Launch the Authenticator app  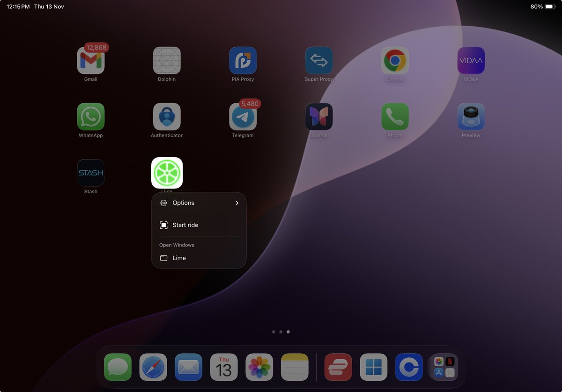(x=167, y=116)
